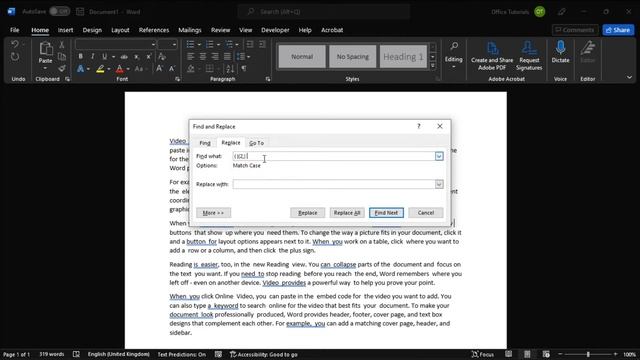Click the Replace button
The width and height of the screenshot is (640, 360).
[x=307, y=213]
